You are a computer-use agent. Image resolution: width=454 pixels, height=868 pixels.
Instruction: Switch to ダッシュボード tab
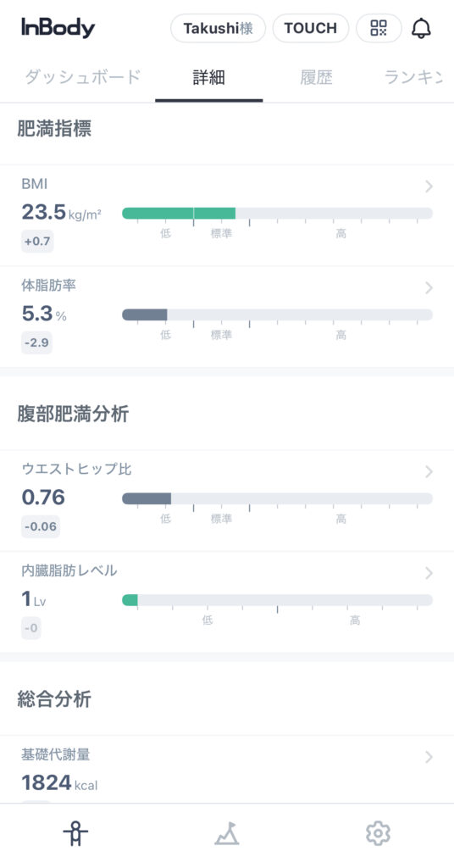(82, 77)
